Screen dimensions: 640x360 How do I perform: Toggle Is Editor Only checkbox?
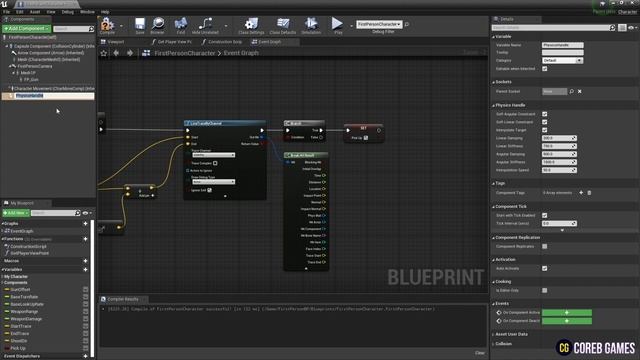coord(544,290)
